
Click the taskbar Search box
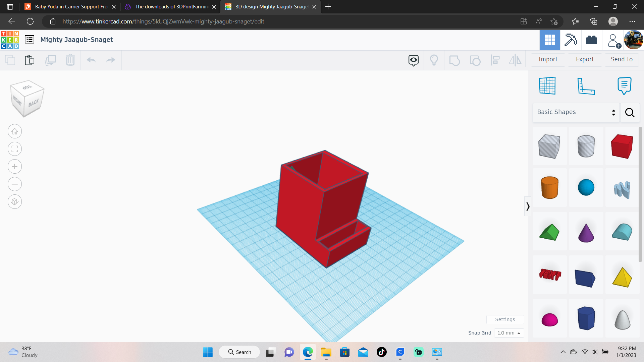click(239, 352)
